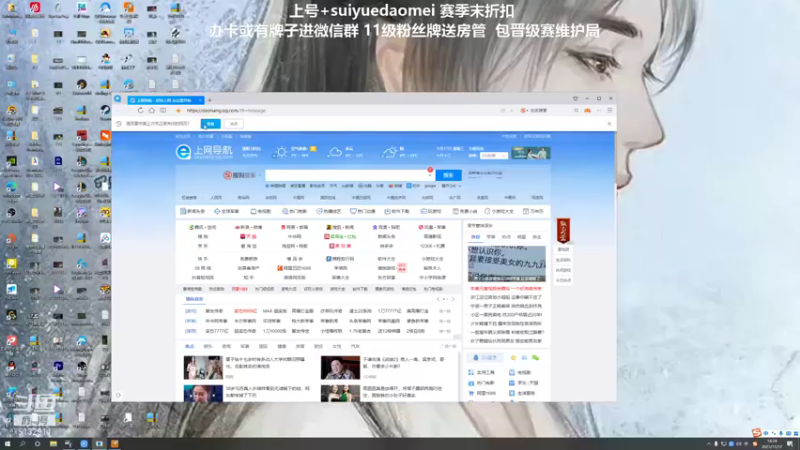Screen dimensions: 800x450
Task: Click the taskbar search magnifier
Action: 22,444
